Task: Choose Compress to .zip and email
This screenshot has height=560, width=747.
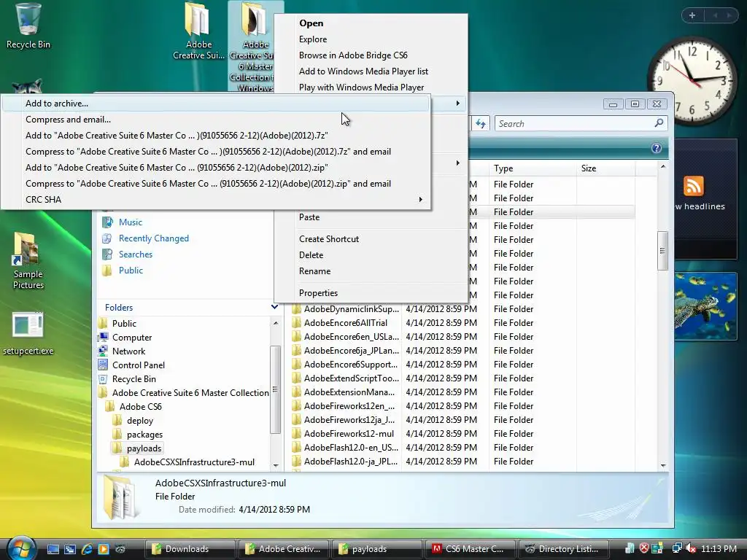Action: [216, 184]
